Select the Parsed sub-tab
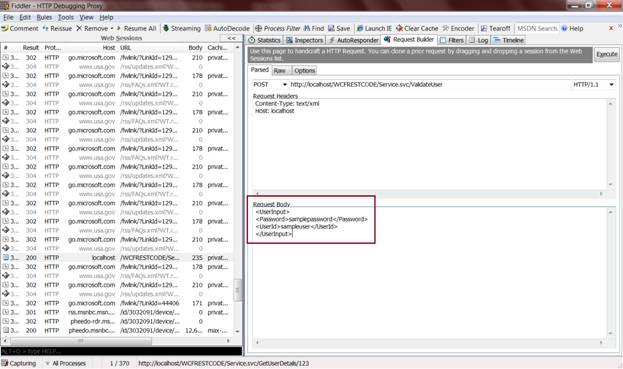The image size is (623, 369). tap(260, 70)
